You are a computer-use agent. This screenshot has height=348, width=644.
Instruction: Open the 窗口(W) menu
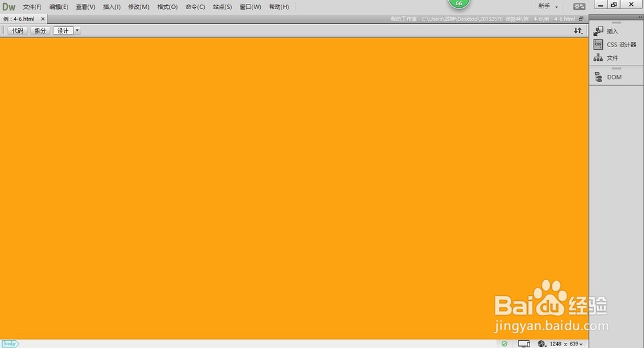pyautogui.click(x=251, y=7)
